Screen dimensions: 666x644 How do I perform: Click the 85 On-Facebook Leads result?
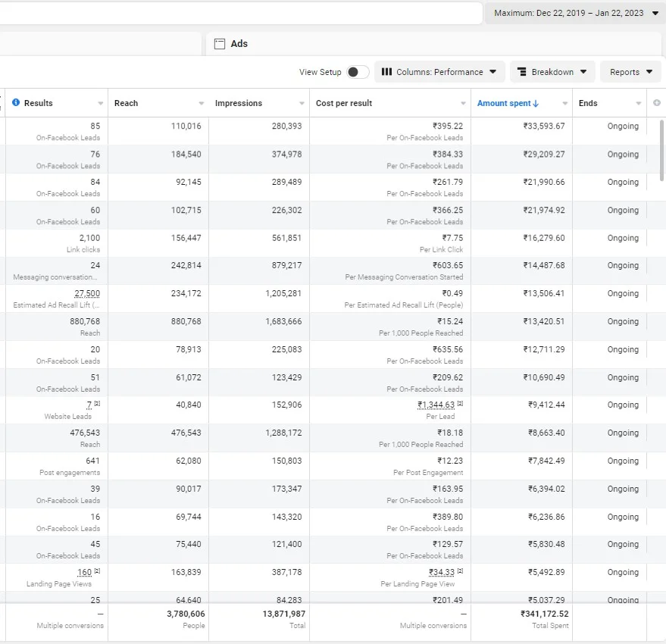coord(95,127)
